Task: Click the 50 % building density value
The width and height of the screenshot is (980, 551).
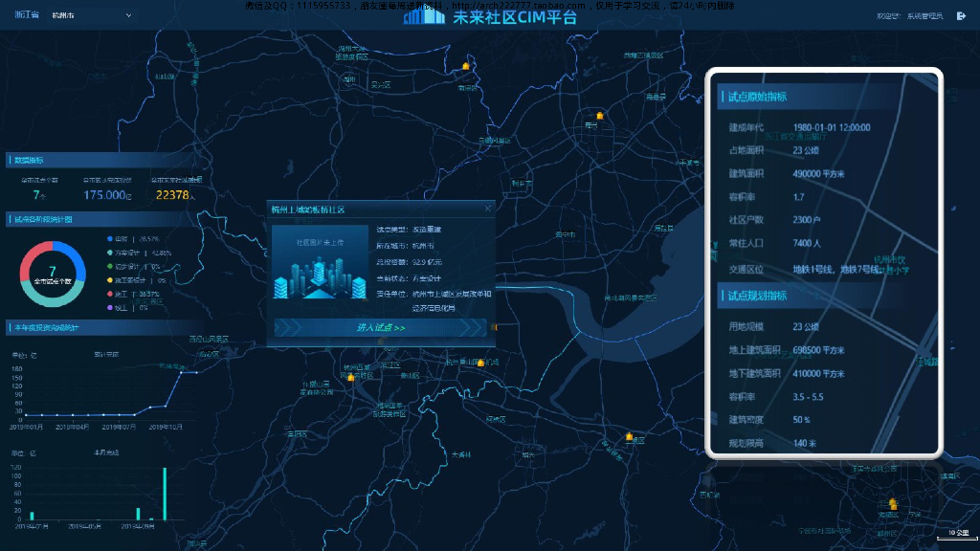Action: (801, 419)
